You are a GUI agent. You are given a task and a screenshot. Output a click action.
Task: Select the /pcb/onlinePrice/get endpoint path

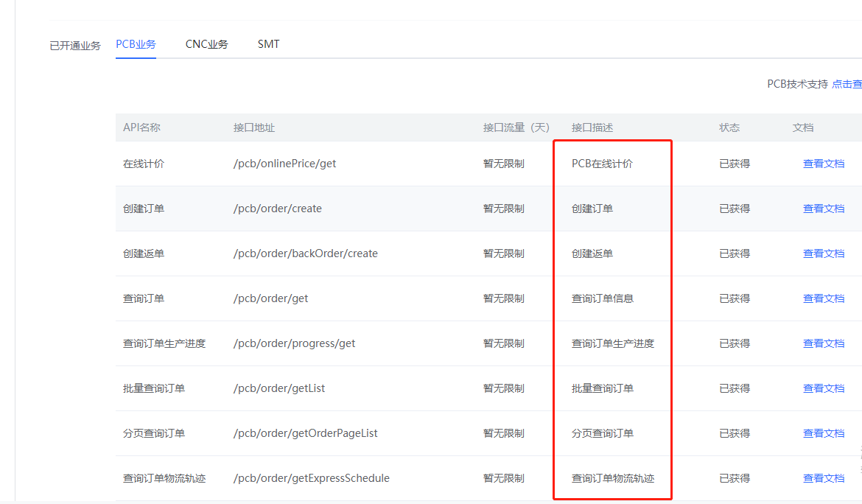[x=284, y=164]
